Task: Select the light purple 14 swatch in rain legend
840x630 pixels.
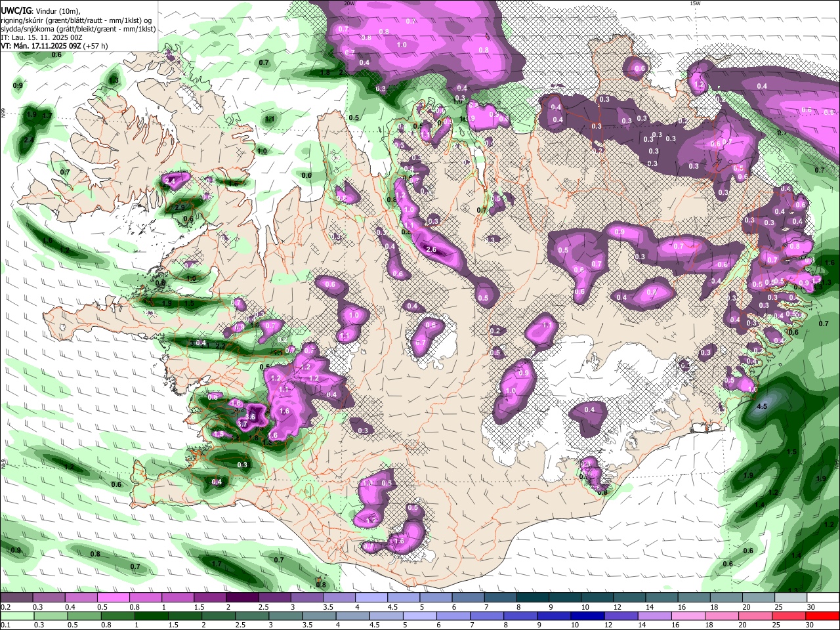Action: click(x=656, y=616)
